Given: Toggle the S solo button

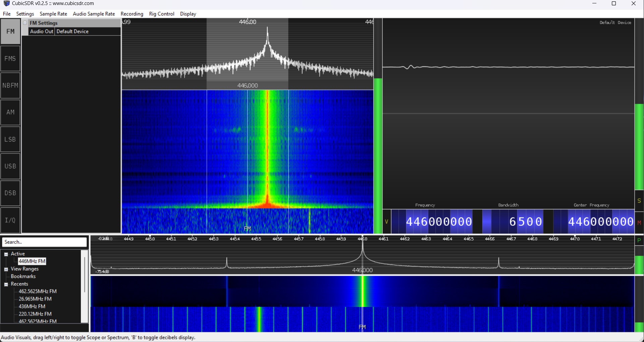Looking at the screenshot, I should 639,201.
